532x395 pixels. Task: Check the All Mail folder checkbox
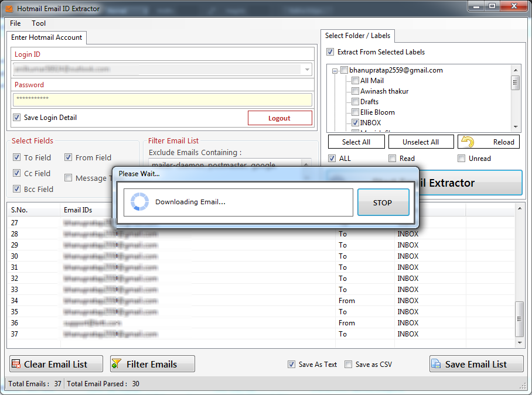pyautogui.click(x=355, y=81)
